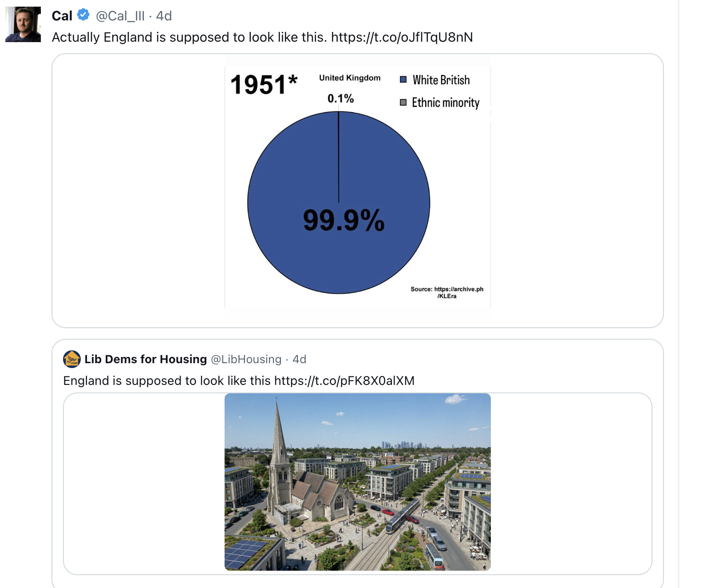Click the White British blue legend swatch
703x588 pixels.
[x=403, y=80]
